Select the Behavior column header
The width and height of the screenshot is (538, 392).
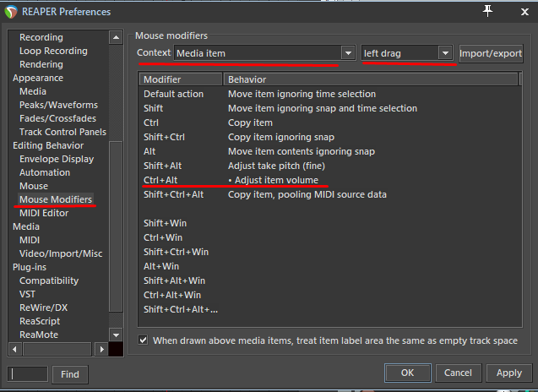pos(371,79)
